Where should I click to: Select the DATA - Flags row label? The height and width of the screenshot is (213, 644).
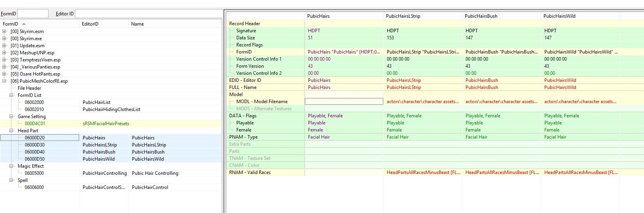243,116
